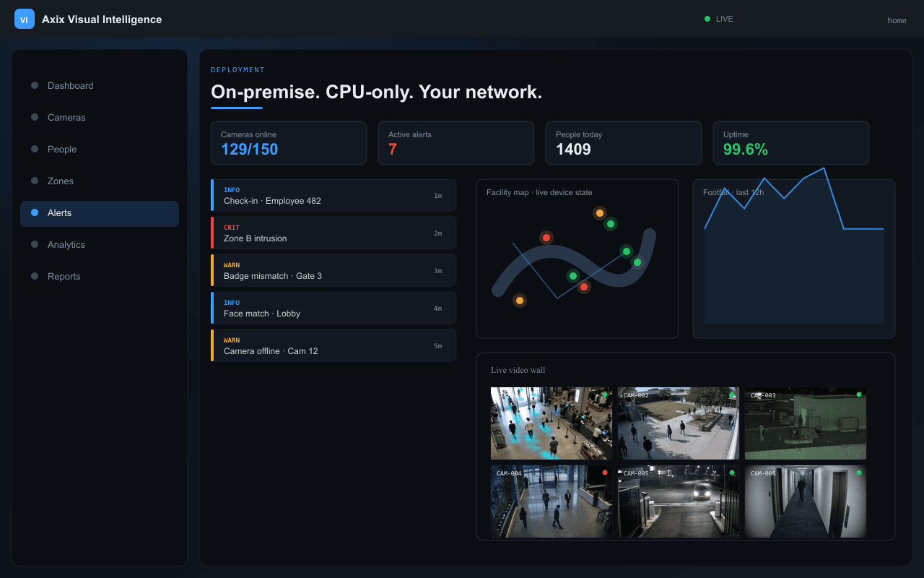This screenshot has width=924, height=578.
Task: Click the red map marker touching a green marker
Action: pos(584,287)
